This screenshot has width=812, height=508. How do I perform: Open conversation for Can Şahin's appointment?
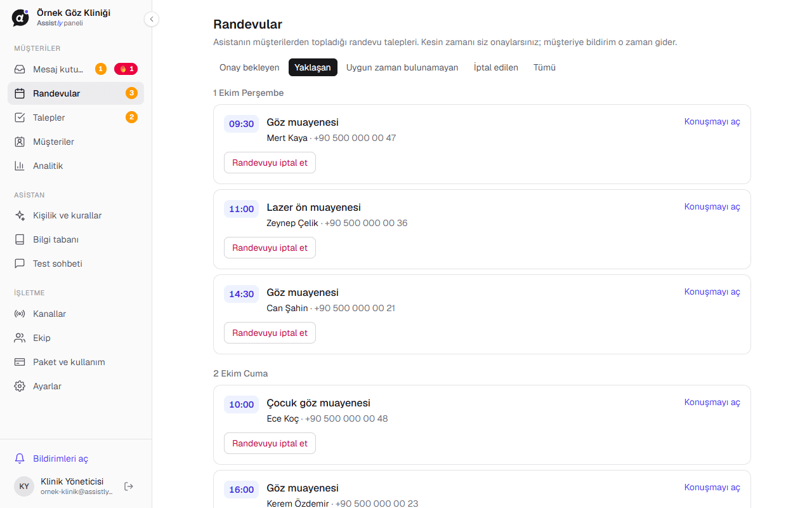[x=712, y=291]
